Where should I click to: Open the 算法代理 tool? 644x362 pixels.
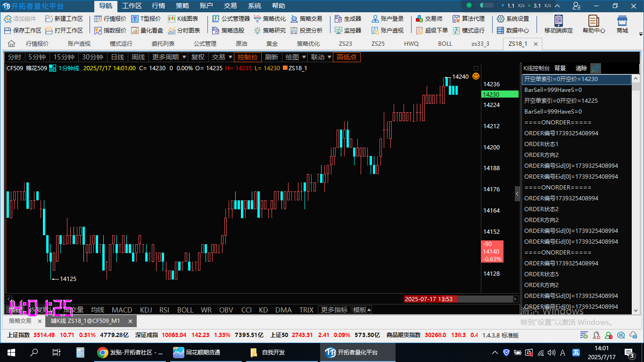point(469,19)
